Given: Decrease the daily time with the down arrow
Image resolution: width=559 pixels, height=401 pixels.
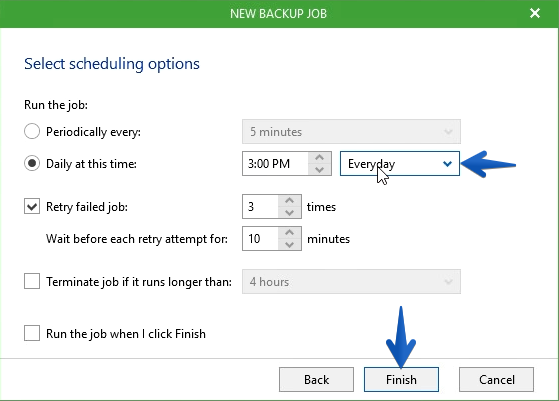Looking at the screenshot, I should click(x=319, y=169).
